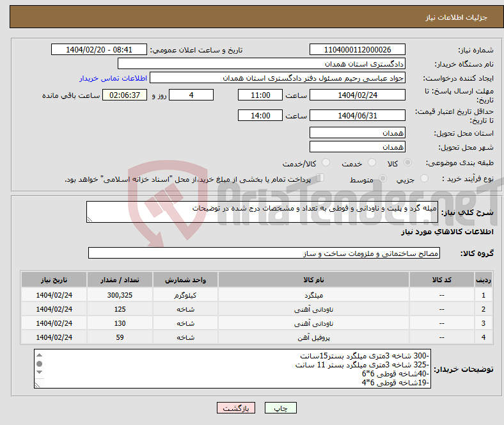
Task: Select the خدمت radio button
Action: 372,163
